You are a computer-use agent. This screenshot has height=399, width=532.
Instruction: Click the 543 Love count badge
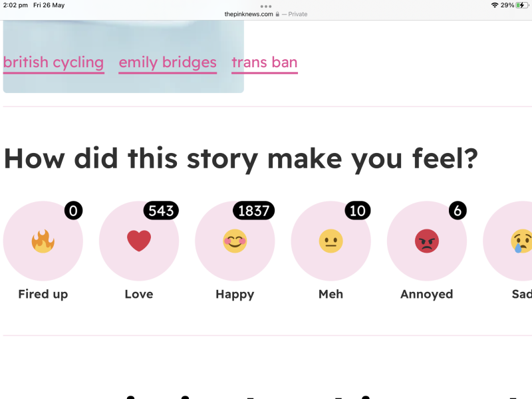(161, 211)
